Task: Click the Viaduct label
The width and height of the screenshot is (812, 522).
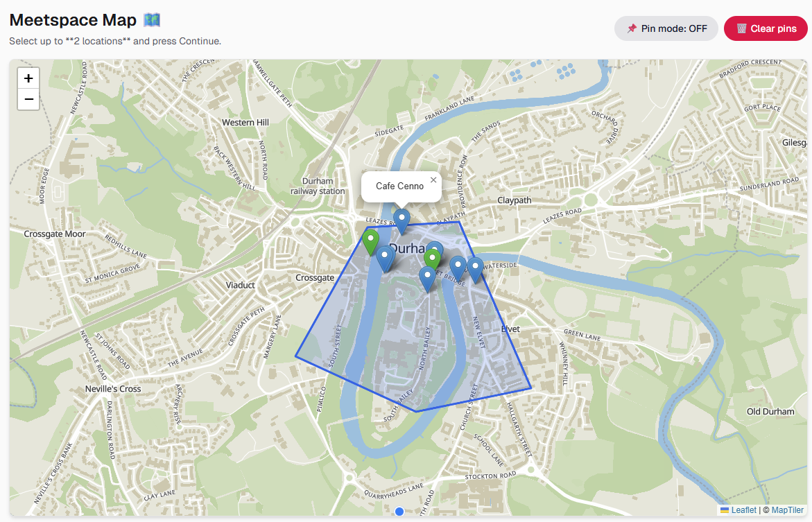Action: click(241, 286)
